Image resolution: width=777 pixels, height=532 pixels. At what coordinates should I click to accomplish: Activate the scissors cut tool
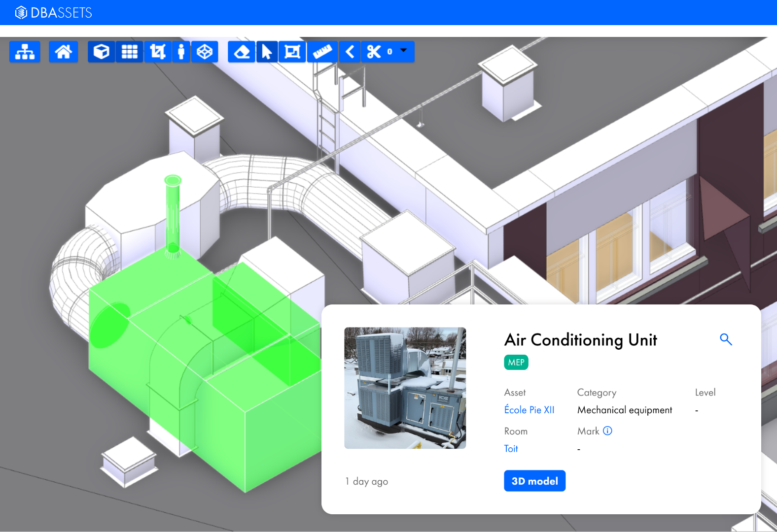(374, 52)
